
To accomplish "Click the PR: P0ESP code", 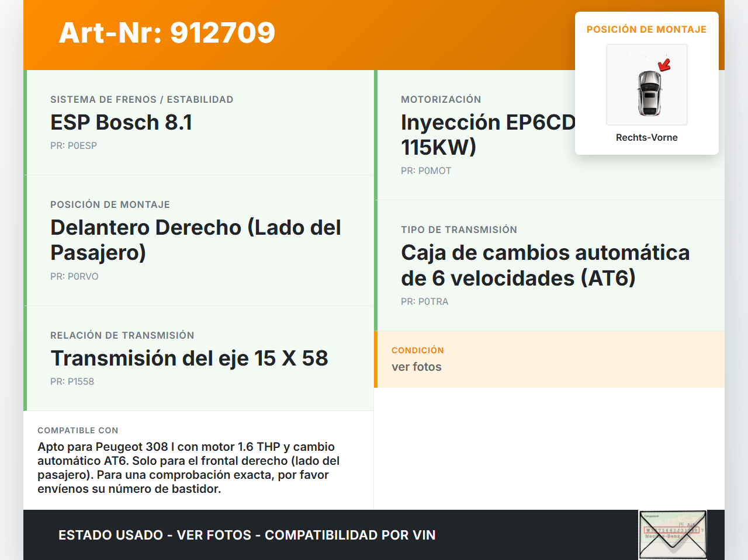I will (74, 145).
